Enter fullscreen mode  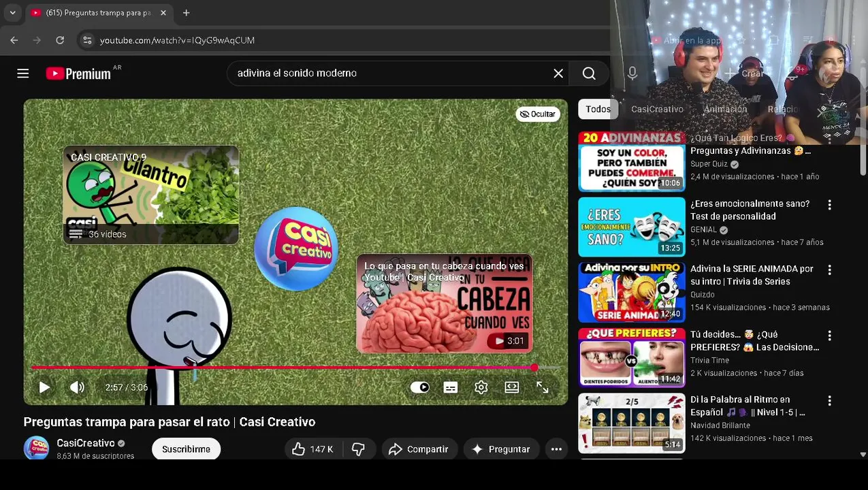tap(543, 387)
